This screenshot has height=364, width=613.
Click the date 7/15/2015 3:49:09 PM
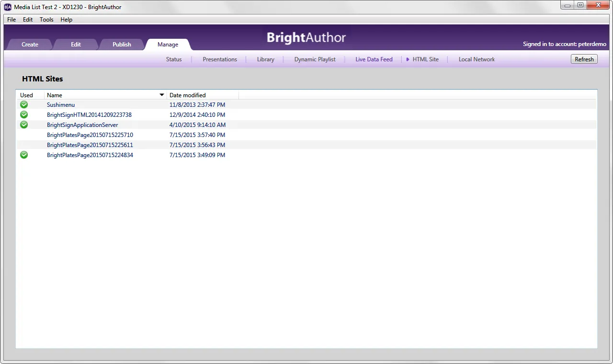197,155
